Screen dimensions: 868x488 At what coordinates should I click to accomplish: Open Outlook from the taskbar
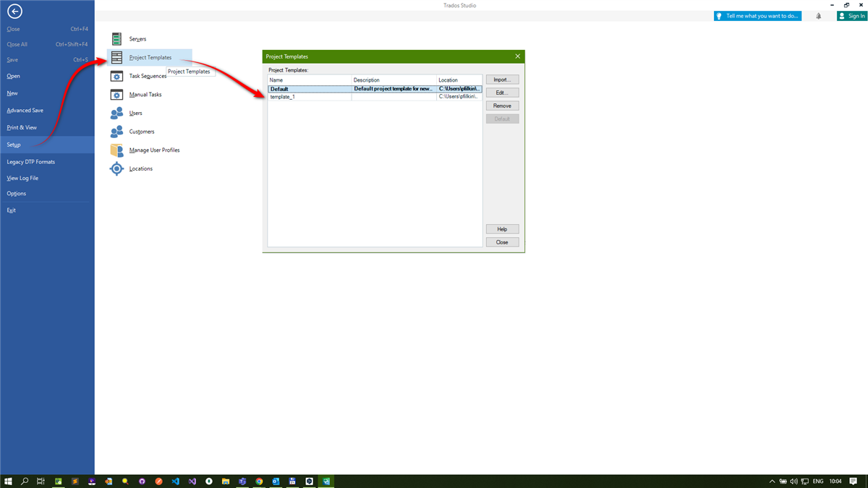click(x=276, y=481)
